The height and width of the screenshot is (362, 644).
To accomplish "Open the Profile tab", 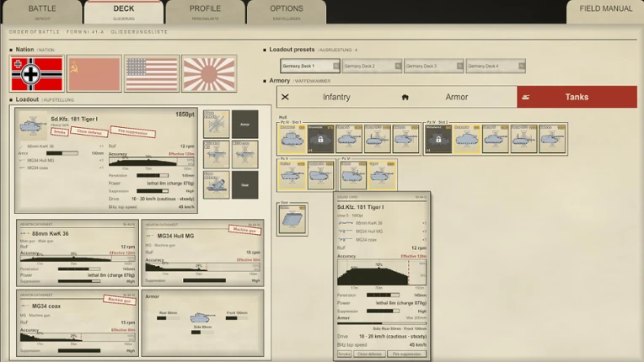I will tap(205, 12).
